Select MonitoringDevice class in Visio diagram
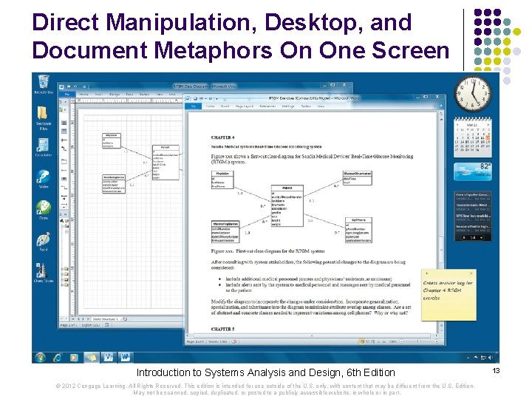532x399 pixels. [114, 184]
